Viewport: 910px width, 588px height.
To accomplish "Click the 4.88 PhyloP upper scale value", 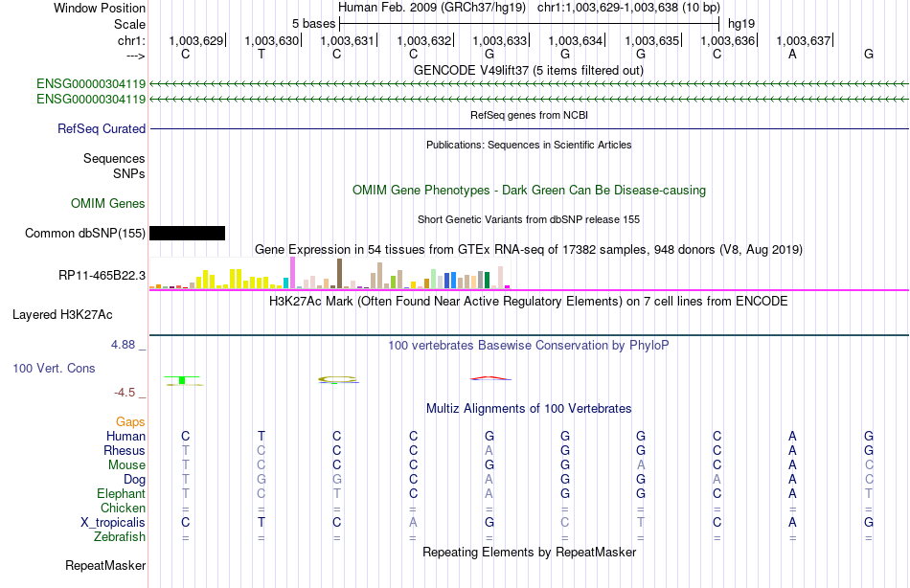I will click(x=123, y=345).
